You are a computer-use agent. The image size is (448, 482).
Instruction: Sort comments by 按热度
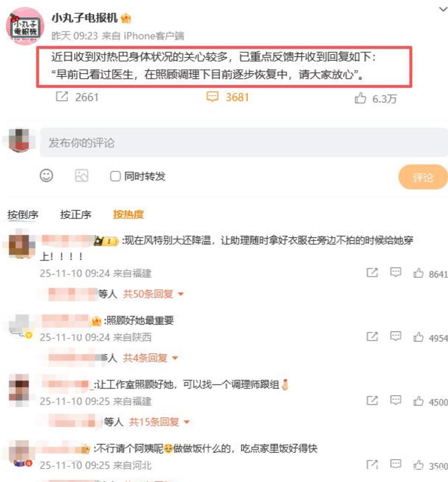[x=128, y=215]
